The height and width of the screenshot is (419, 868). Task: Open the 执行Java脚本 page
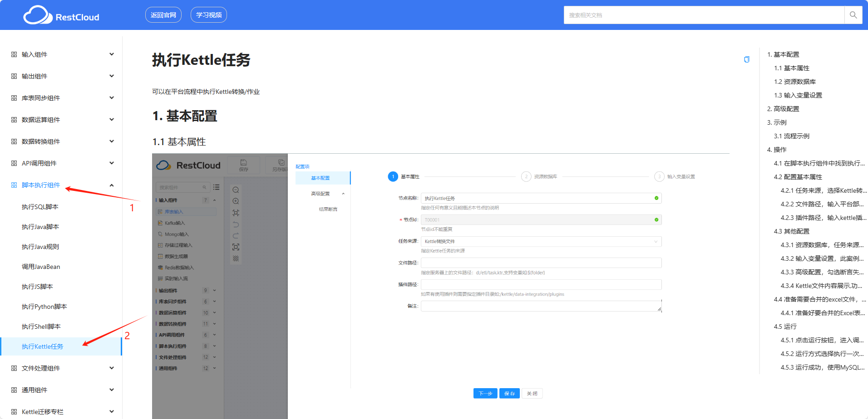click(x=40, y=227)
